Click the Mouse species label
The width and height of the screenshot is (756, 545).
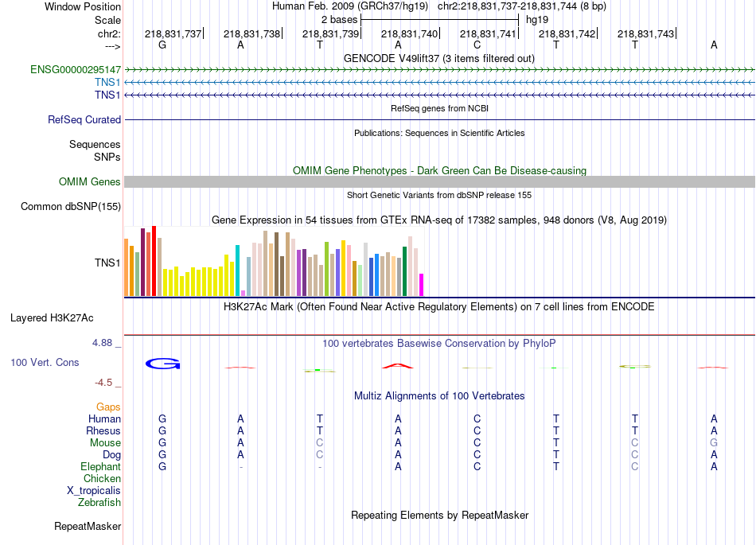(x=105, y=443)
